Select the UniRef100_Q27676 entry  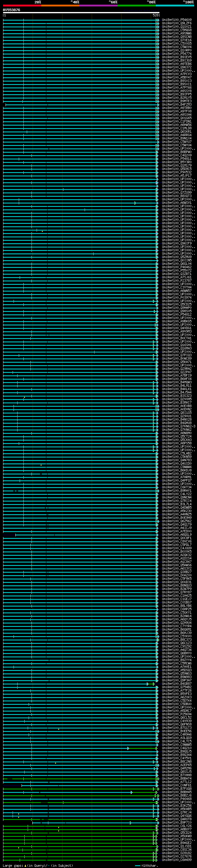tap(177, 856)
